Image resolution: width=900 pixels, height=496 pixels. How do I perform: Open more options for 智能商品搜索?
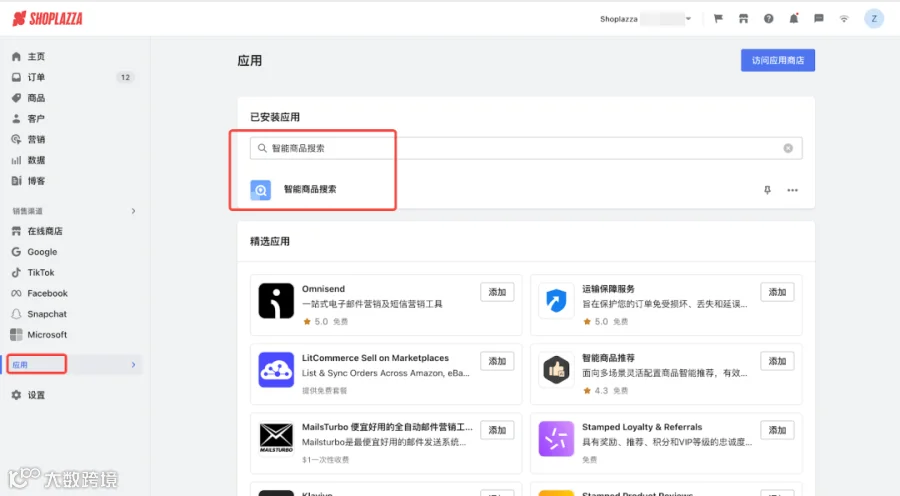[x=792, y=190]
